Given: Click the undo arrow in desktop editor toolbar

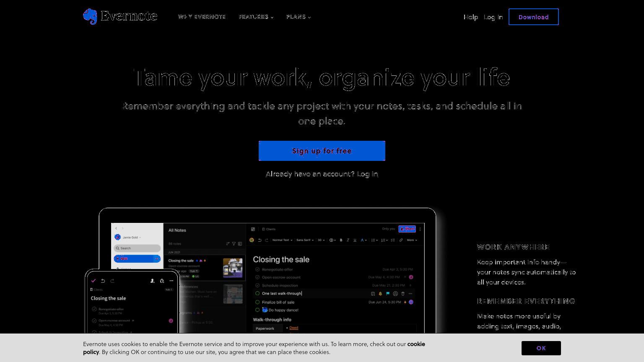Looking at the screenshot, I should (x=260, y=240).
